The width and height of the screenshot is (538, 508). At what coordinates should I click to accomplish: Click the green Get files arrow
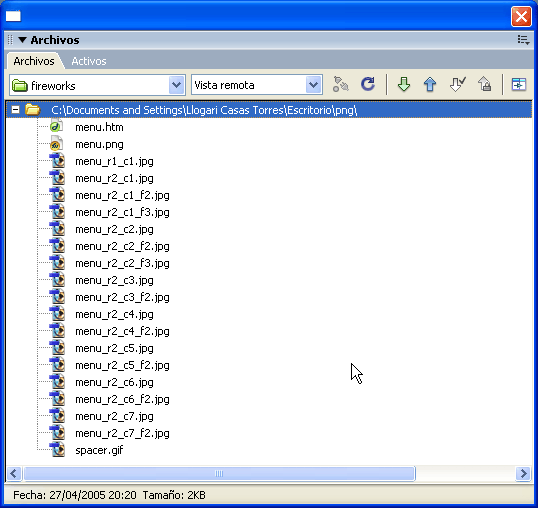click(404, 84)
